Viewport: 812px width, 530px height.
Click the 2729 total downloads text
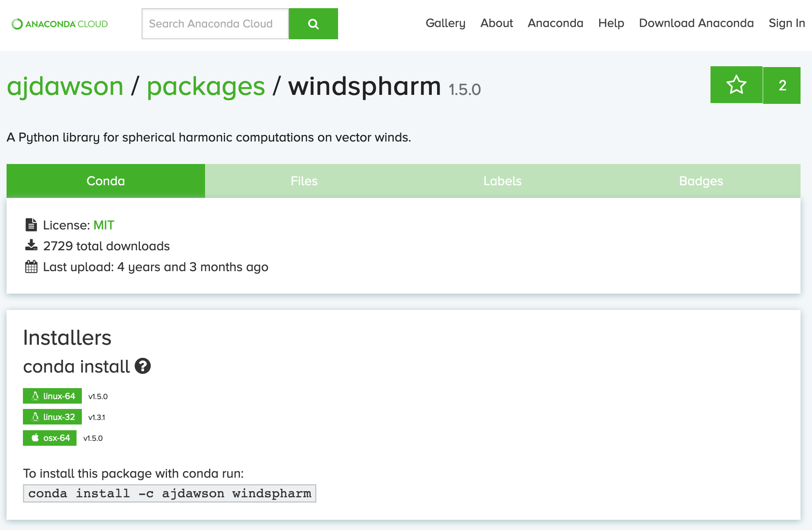(x=106, y=246)
